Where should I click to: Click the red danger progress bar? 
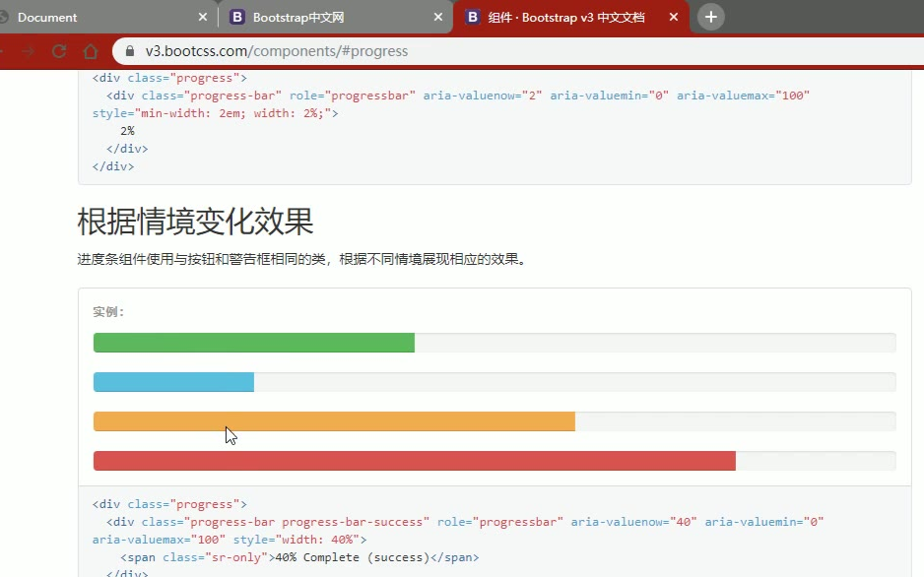coord(414,461)
